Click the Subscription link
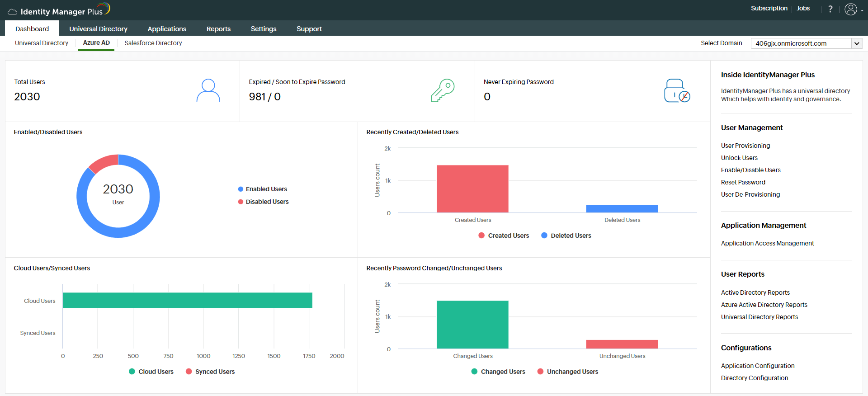Screen dimensions: 868x396 pos(769,8)
